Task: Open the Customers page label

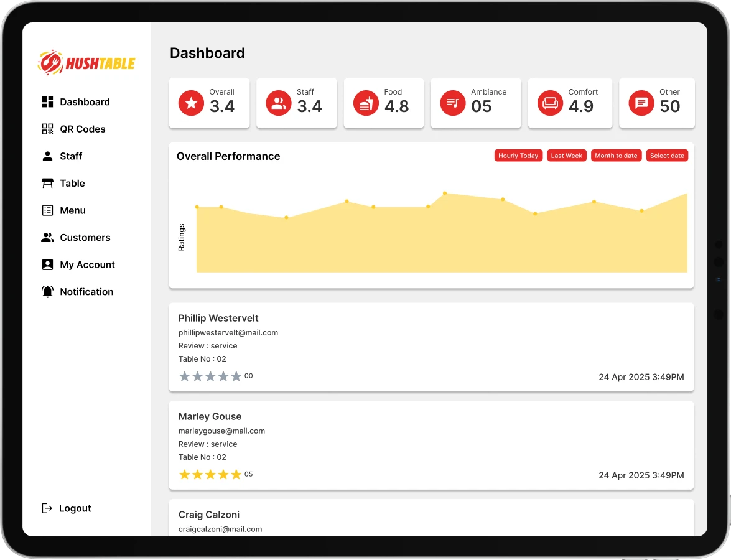Action: click(x=85, y=237)
